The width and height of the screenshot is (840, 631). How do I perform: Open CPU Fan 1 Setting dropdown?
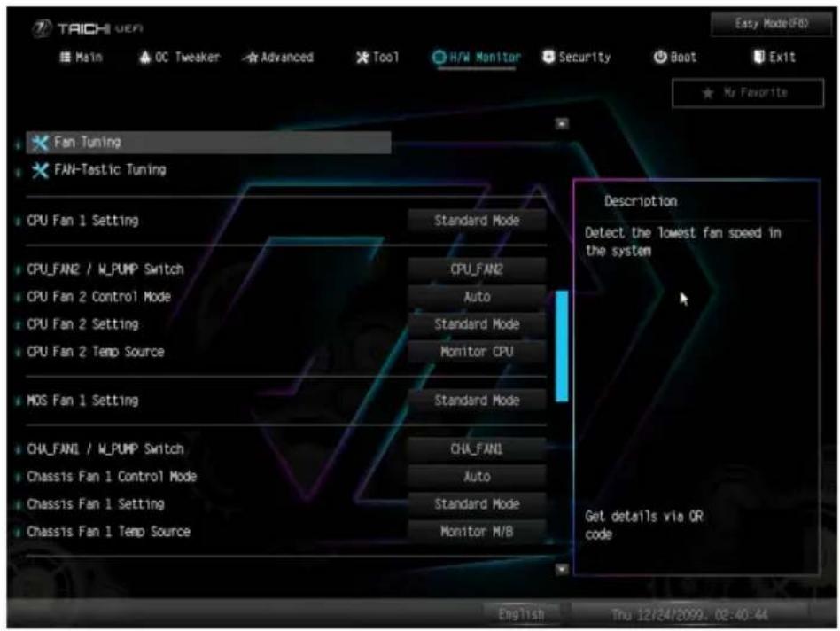(477, 221)
